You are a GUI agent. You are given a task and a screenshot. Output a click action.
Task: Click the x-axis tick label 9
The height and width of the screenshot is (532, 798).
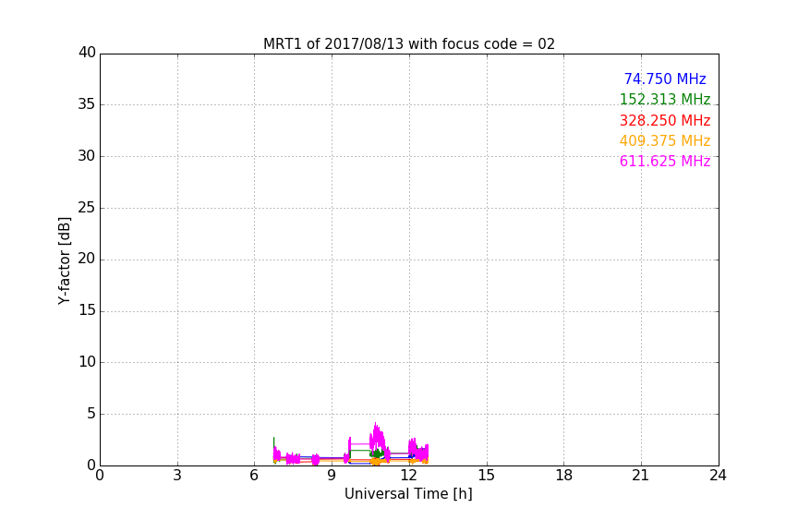(x=332, y=476)
